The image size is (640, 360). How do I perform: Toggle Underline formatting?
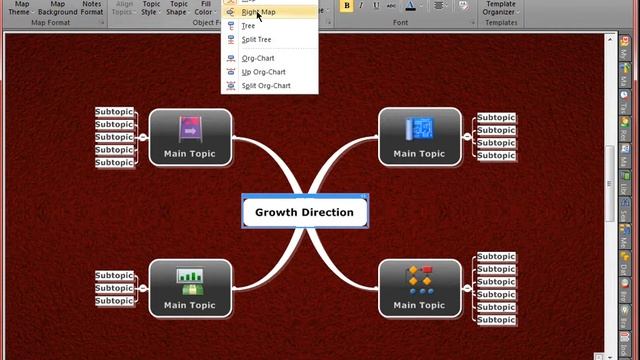376,6
